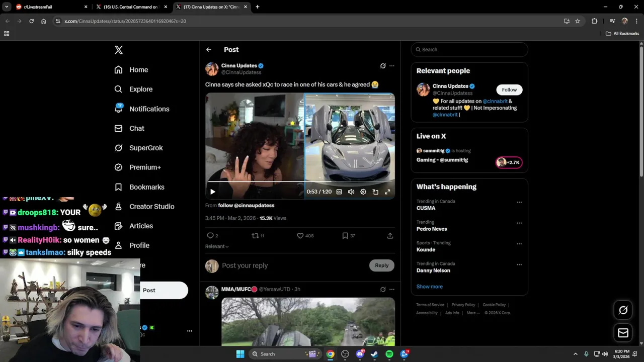Expand the More footer menu

click(473, 313)
